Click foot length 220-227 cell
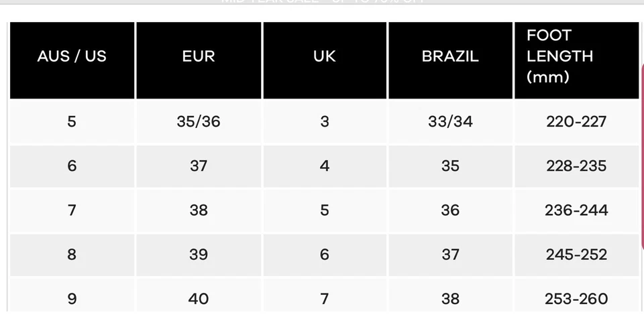 (x=576, y=121)
